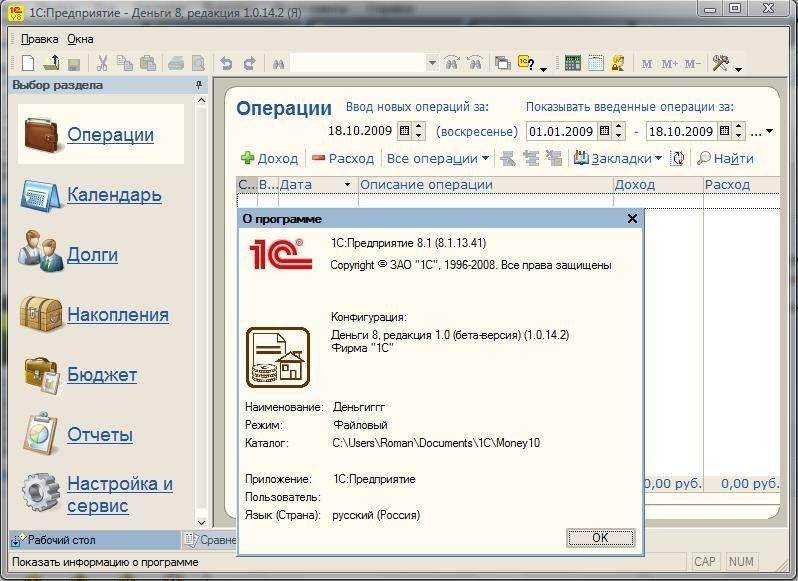Click the refresh icon next to Закладки
Screen dimensions: 798x581
[x=678, y=158]
